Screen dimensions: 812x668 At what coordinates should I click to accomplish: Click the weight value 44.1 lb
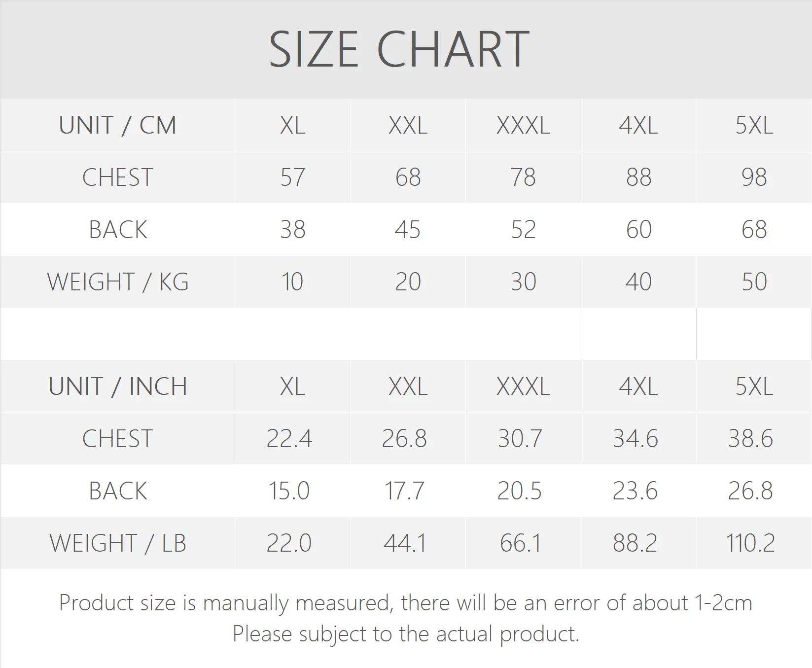[x=404, y=543]
